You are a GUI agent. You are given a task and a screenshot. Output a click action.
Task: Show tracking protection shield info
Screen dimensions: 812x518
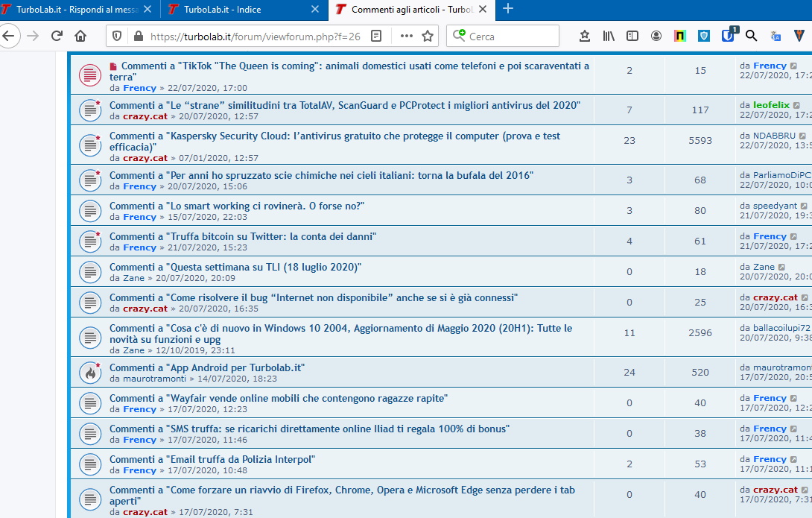pos(117,37)
